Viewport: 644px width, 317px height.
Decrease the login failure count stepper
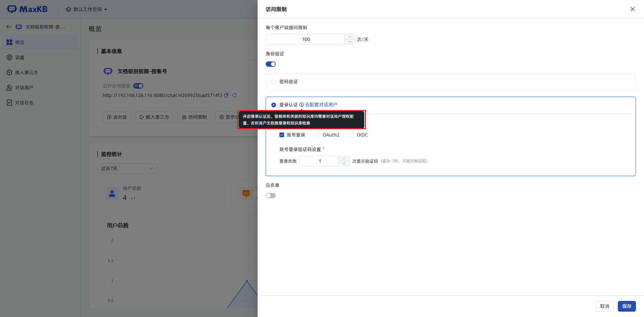[344, 164]
